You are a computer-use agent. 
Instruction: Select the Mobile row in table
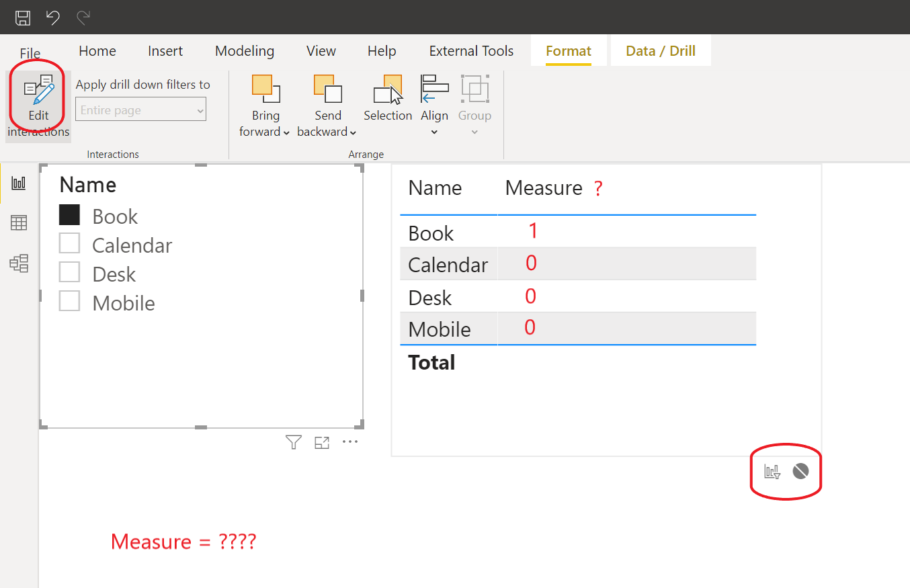[578, 329]
